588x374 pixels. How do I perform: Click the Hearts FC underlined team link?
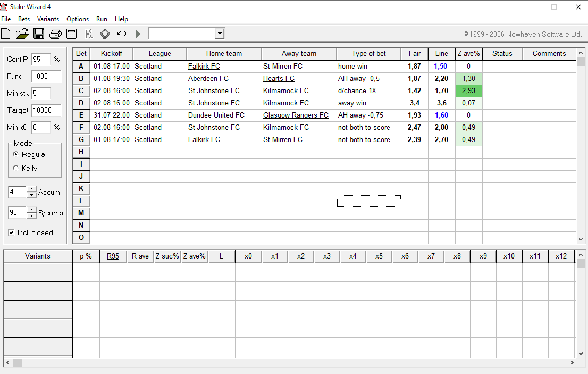click(x=279, y=78)
